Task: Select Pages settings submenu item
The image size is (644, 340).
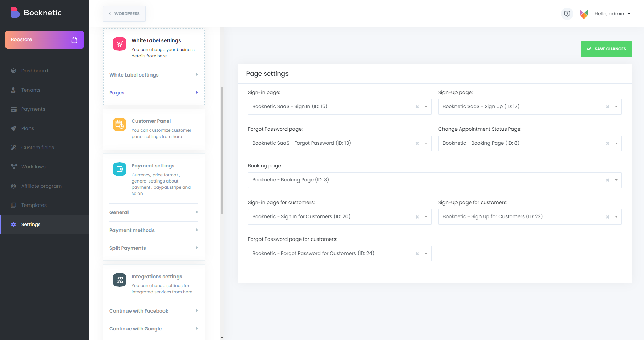Action: coord(154,93)
